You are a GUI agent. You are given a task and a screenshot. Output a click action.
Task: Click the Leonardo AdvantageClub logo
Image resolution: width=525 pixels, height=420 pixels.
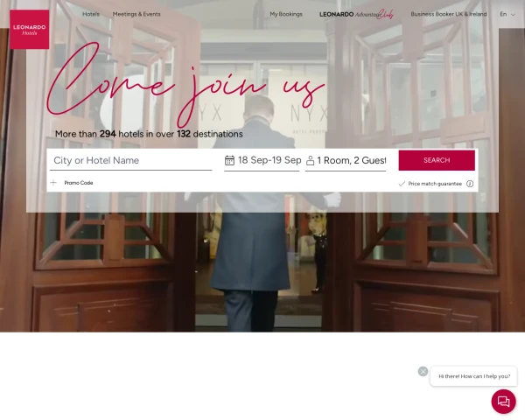click(x=356, y=14)
